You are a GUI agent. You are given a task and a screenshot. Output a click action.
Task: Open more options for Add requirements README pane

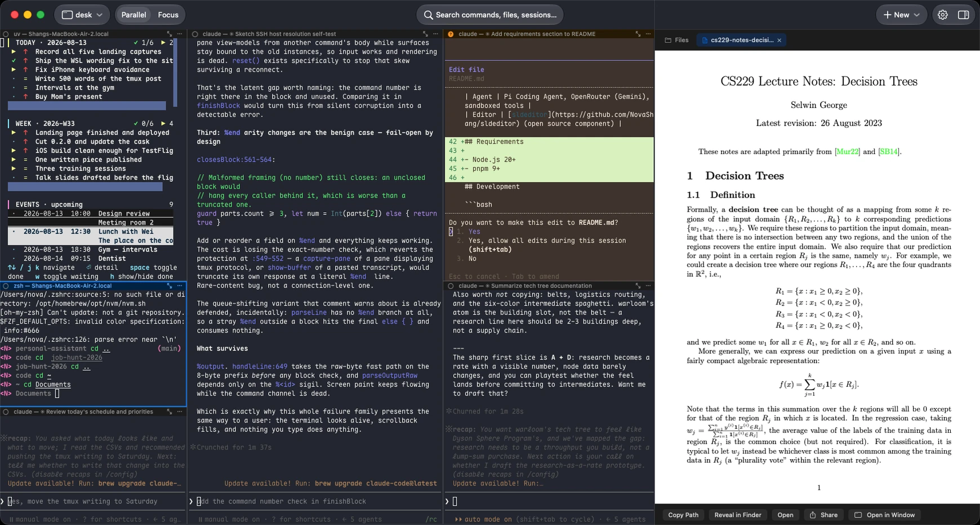[x=648, y=34]
